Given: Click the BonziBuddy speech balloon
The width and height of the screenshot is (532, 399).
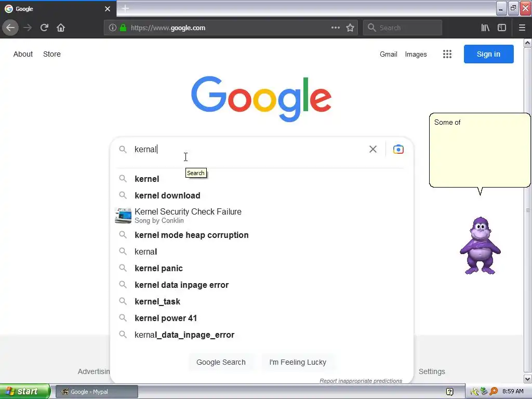Looking at the screenshot, I should [480, 151].
